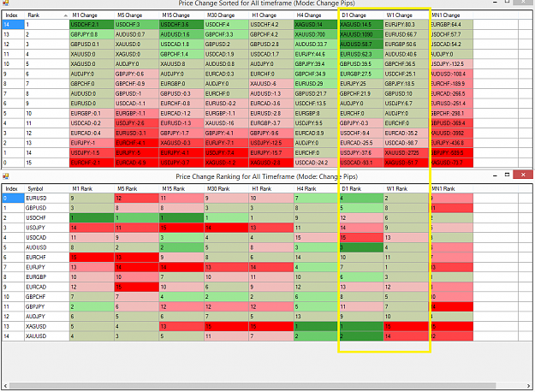Image resolution: width=535 pixels, height=392 pixels.
Task: Click the EURUSD:62.3 cell
Action: click(x=361, y=54)
